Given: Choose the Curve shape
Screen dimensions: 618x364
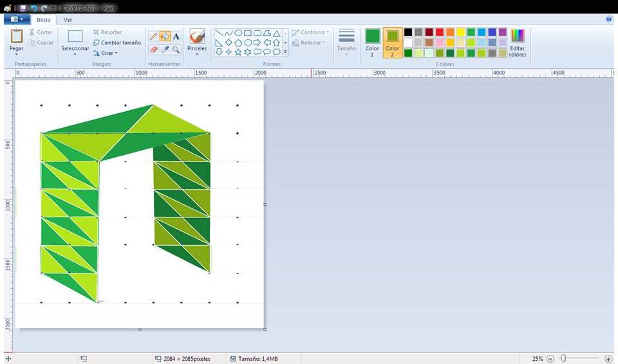Looking at the screenshot, I should (229, 33).
